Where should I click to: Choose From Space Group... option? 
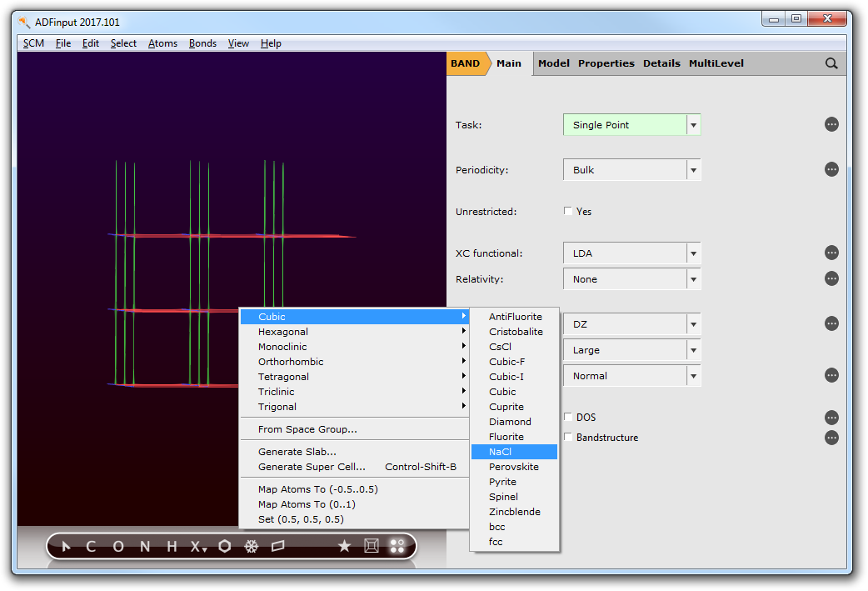307,429
